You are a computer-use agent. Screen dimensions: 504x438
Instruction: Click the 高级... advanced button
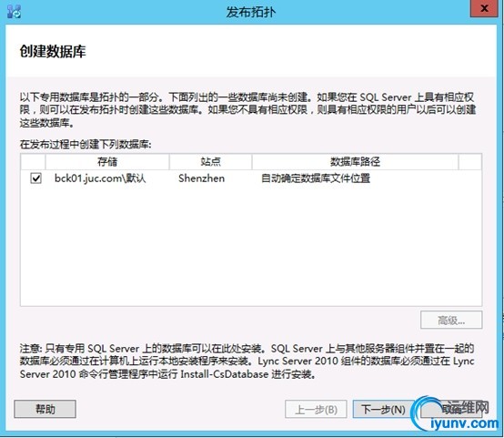[x=451, y=320]
